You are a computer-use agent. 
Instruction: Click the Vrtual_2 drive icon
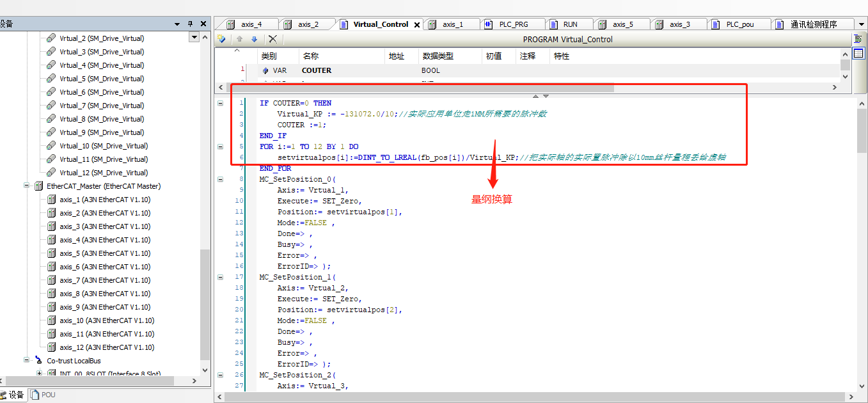point(51,38)
